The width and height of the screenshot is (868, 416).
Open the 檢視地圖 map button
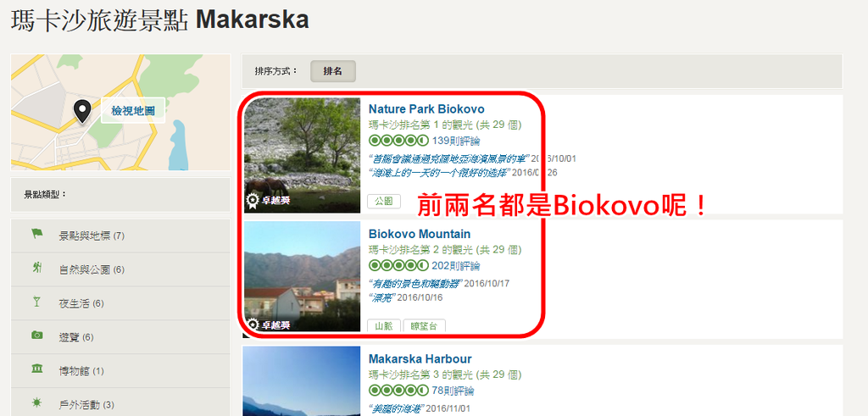pos(133,111)
